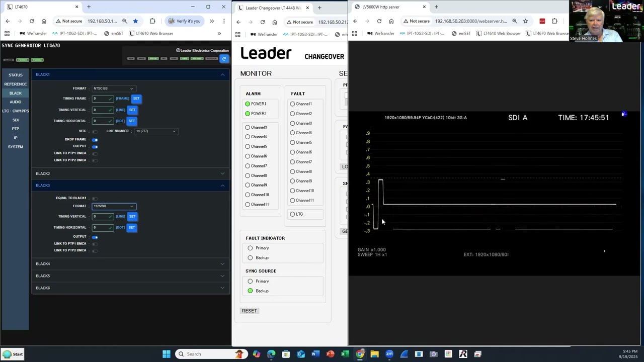Open Chrome menu in LT4670 window
Viewport: 644px width, 362px height.
coord(223,21)
